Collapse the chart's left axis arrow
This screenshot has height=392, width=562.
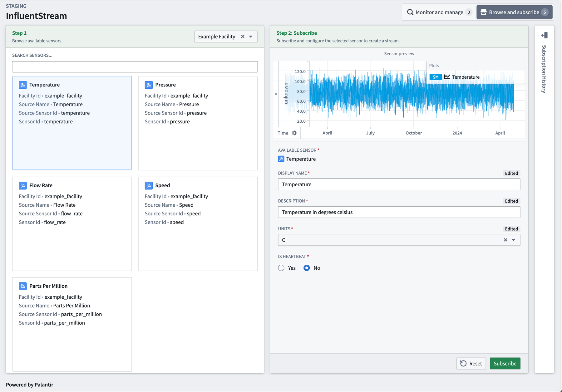pos(276,94)
